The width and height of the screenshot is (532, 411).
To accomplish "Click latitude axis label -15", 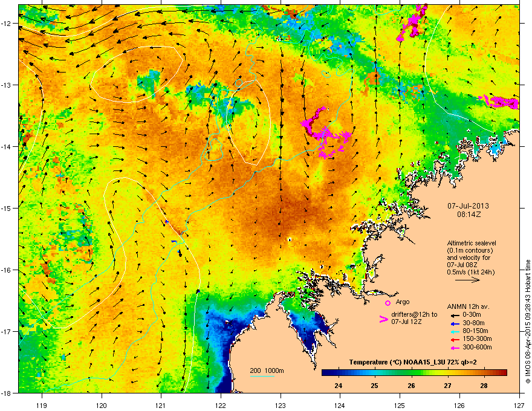I will (6, 208).
